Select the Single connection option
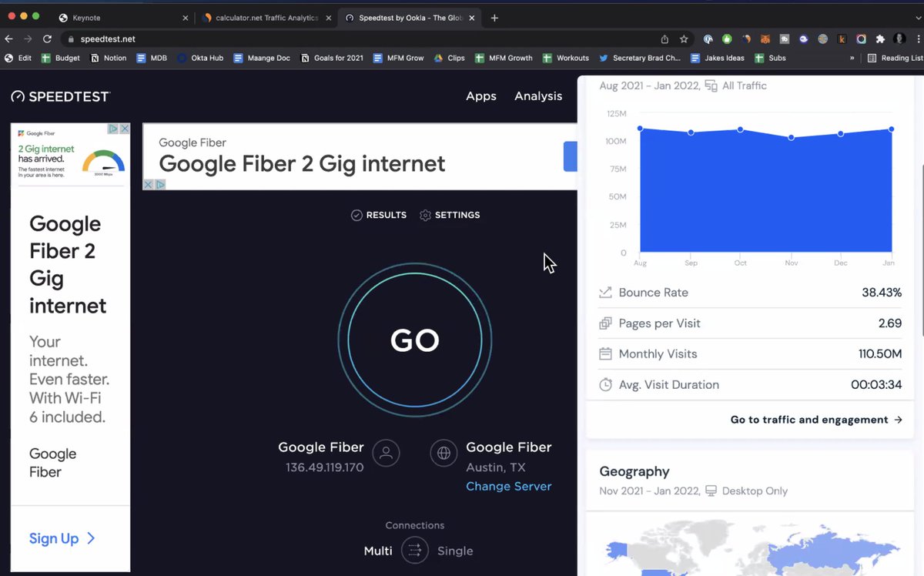Screen dimensions: 924x576 coord(455,551)
